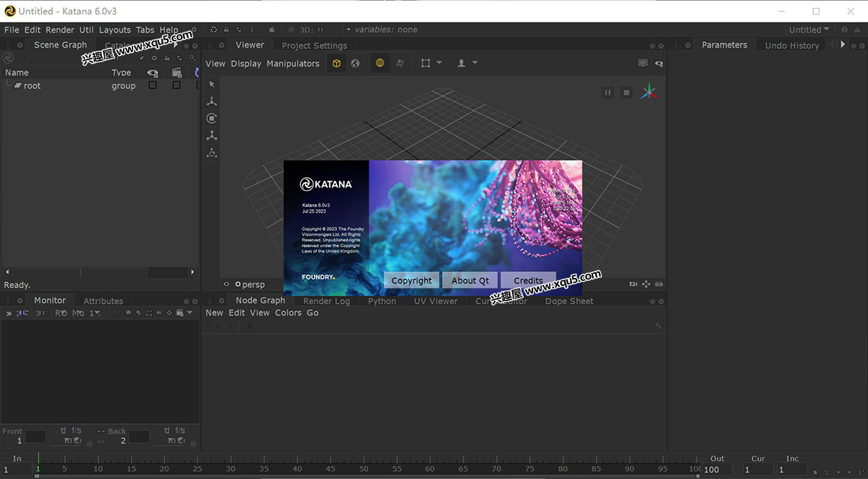This screenshot has height=479, width=868.
Task: Open the File menu
Action: (x=12, y=30)
